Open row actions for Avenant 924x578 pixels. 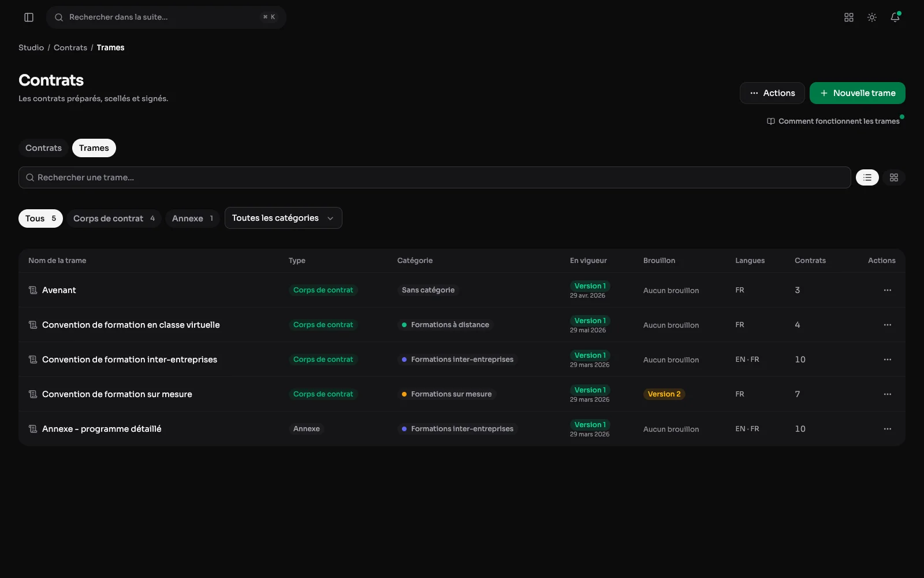888,290
